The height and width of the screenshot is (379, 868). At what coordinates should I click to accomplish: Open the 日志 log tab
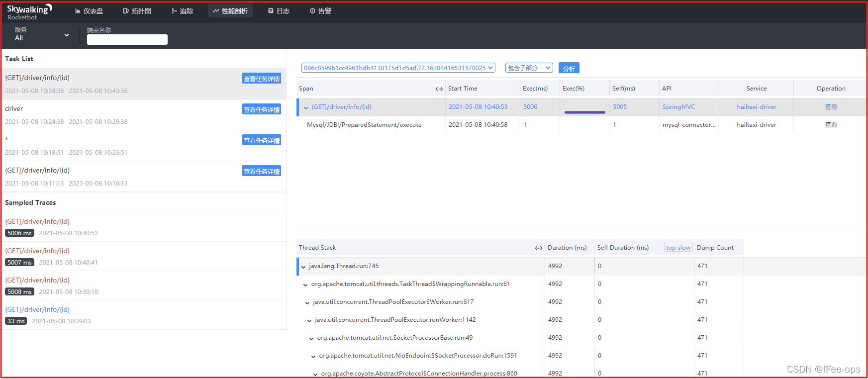tap(279, 11)
